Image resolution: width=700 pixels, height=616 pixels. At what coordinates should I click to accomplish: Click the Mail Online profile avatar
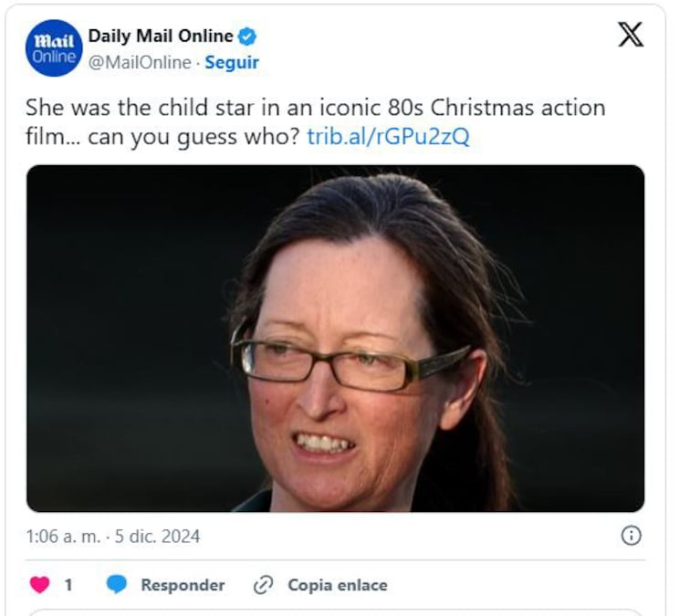(54, 48)
